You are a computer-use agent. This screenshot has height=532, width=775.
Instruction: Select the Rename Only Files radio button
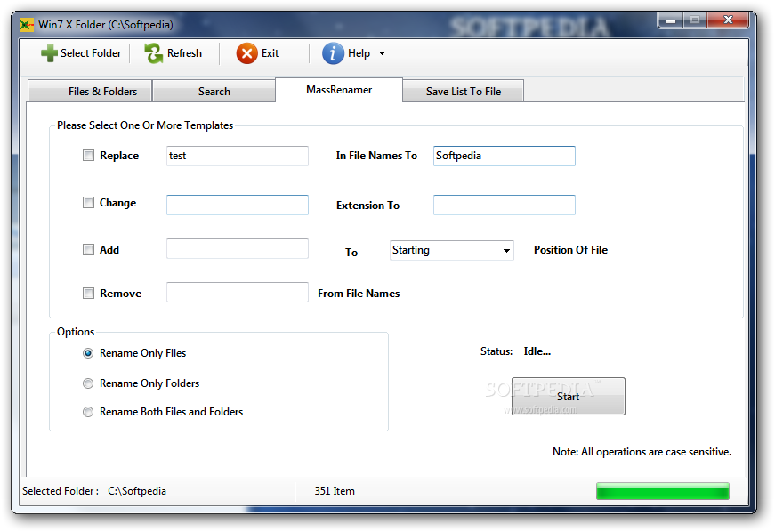click(88, 353)
